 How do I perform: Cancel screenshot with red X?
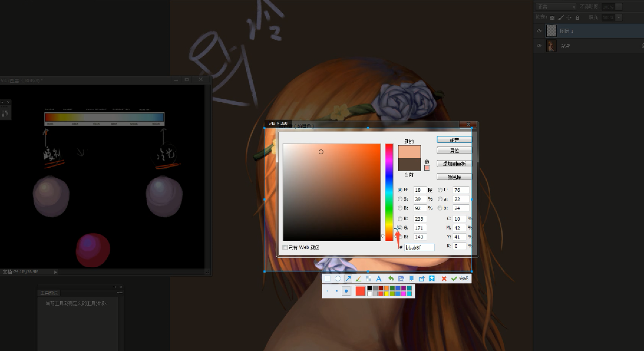pos(444,279)
